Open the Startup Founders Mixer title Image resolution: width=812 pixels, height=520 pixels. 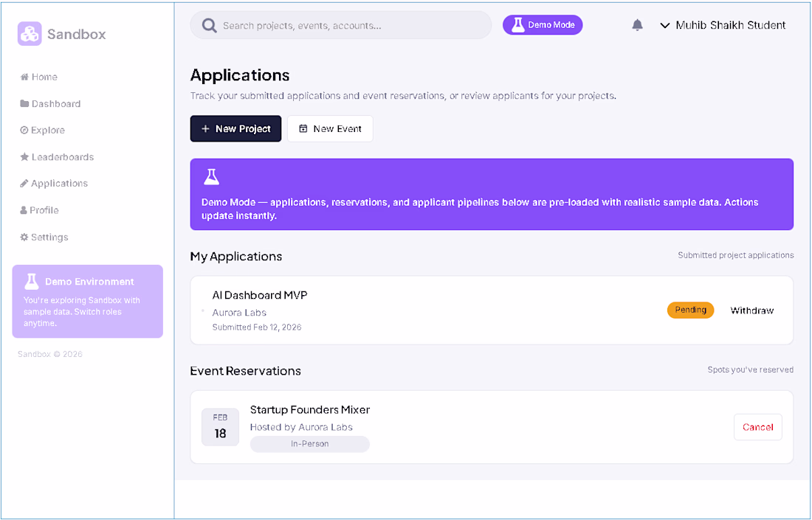pos(310,410)
